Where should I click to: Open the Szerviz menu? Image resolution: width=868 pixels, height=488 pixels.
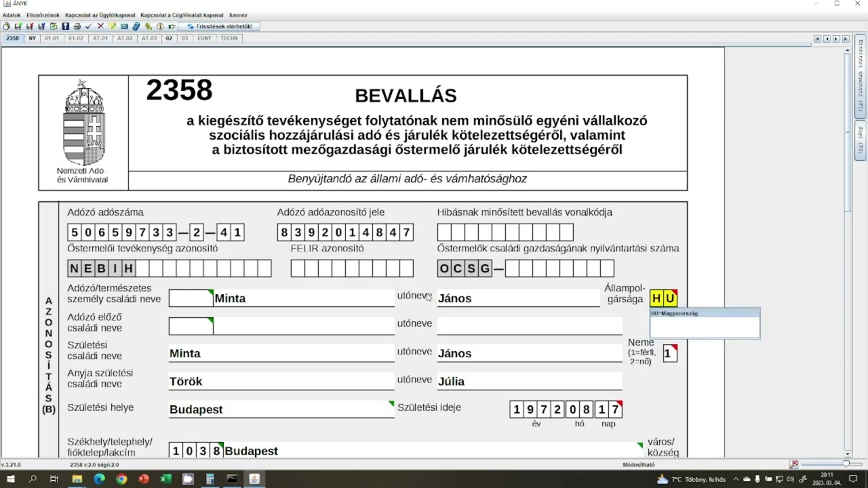238,15
